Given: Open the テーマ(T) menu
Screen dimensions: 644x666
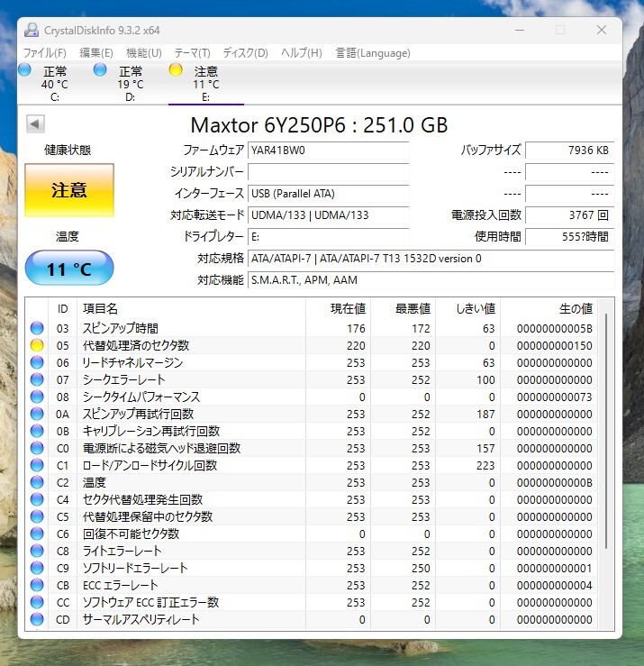Looking at the screenshot, I should tap(193, 52).
